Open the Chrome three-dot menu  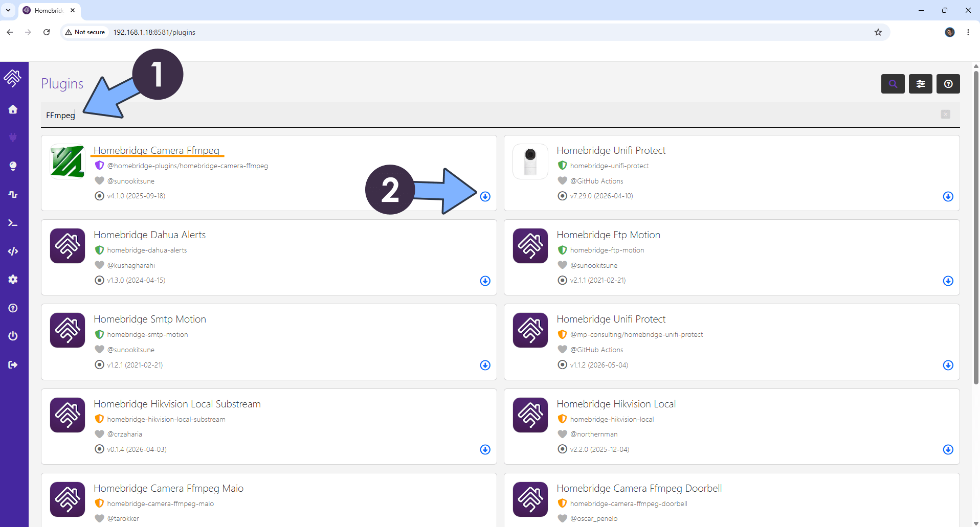(968, 32)
